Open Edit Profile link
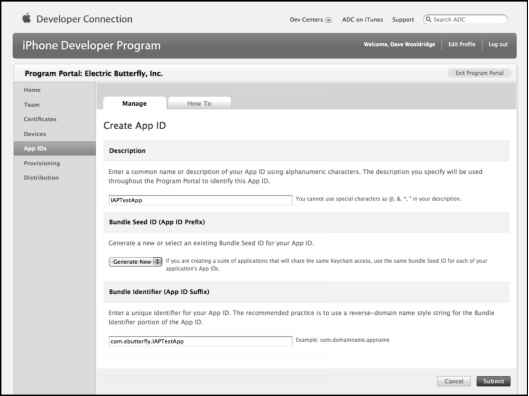The height and width of the screenshot is (396, 529). coord(462,45)
